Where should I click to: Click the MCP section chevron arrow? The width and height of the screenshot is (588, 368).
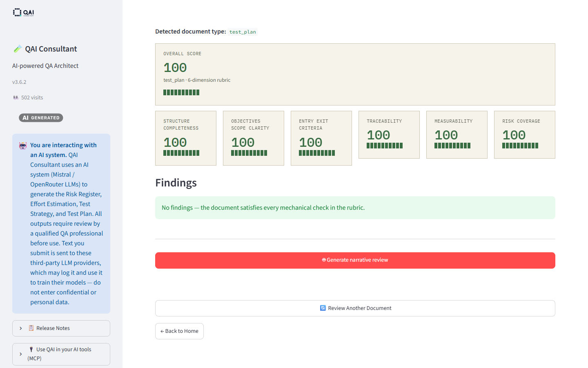(x=21, y=354)
